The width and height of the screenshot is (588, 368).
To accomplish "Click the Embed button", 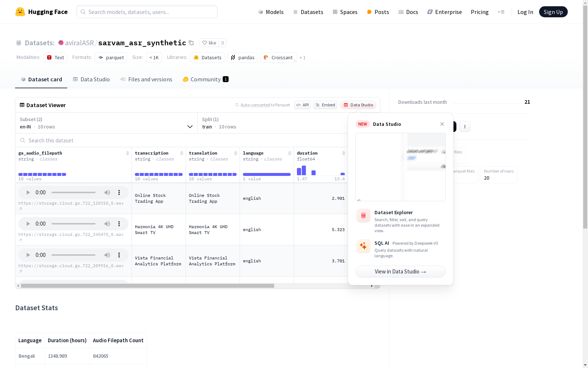I will (x=325, y=105).
